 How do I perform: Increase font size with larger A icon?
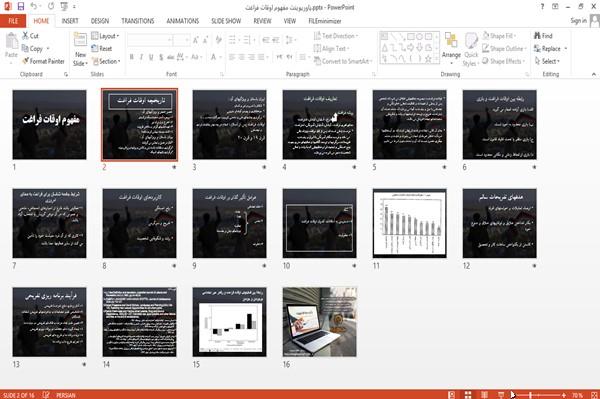(x=196, y=40)
